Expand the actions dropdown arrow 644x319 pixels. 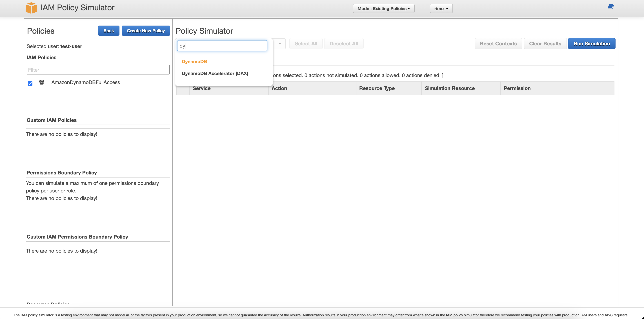click(x=279, y=44)
